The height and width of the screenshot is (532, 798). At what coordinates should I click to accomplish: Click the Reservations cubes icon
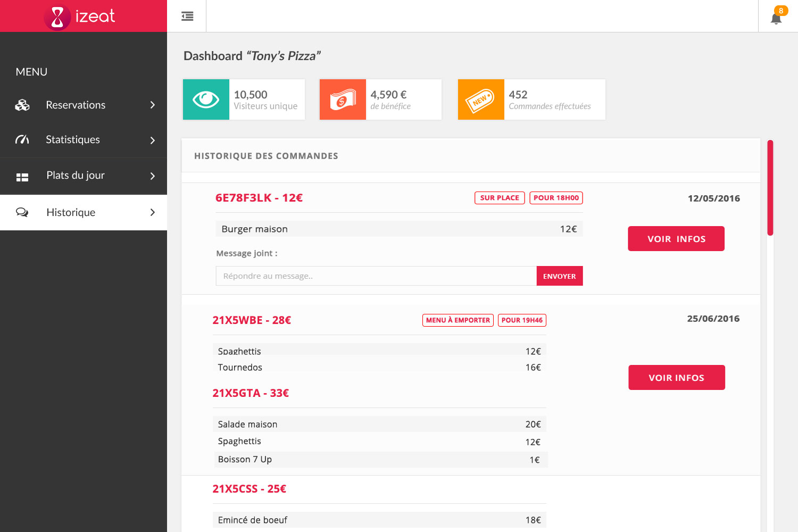coord(22,105)
